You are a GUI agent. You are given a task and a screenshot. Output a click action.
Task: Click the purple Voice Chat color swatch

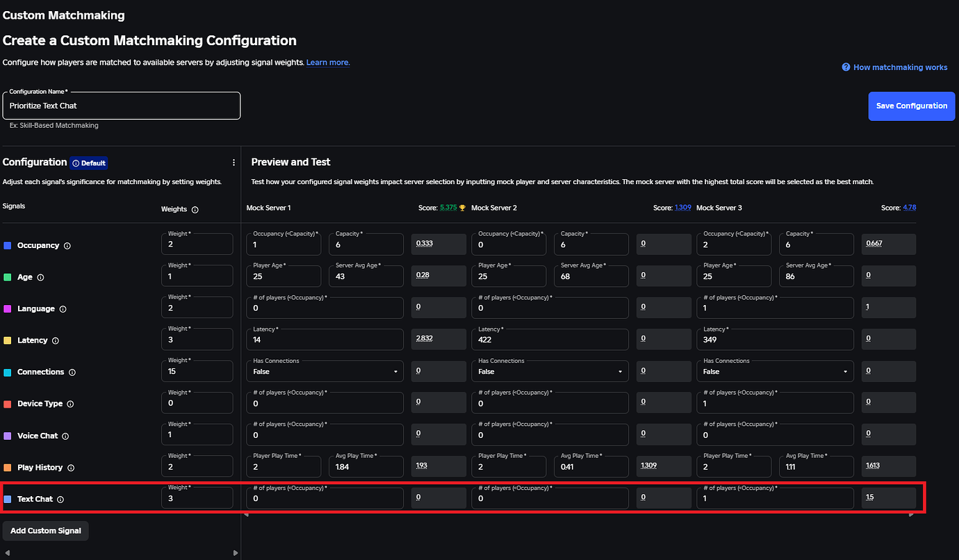(8, 436)
